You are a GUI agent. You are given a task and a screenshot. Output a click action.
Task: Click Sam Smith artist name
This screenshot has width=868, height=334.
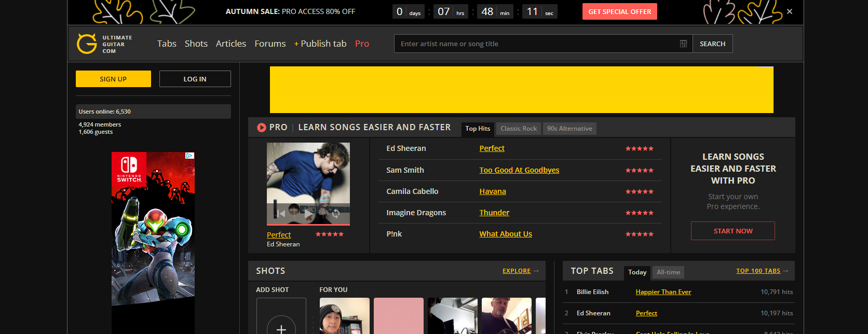coord(405,170)
